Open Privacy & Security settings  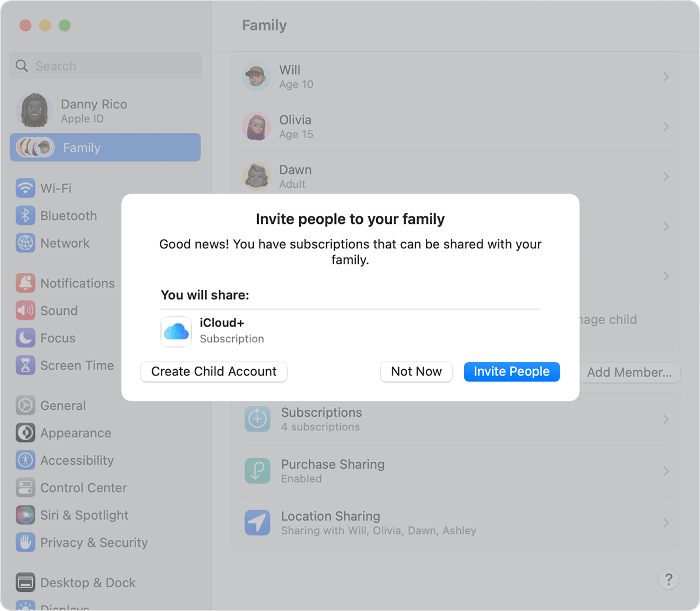click(x=25, y=542)
